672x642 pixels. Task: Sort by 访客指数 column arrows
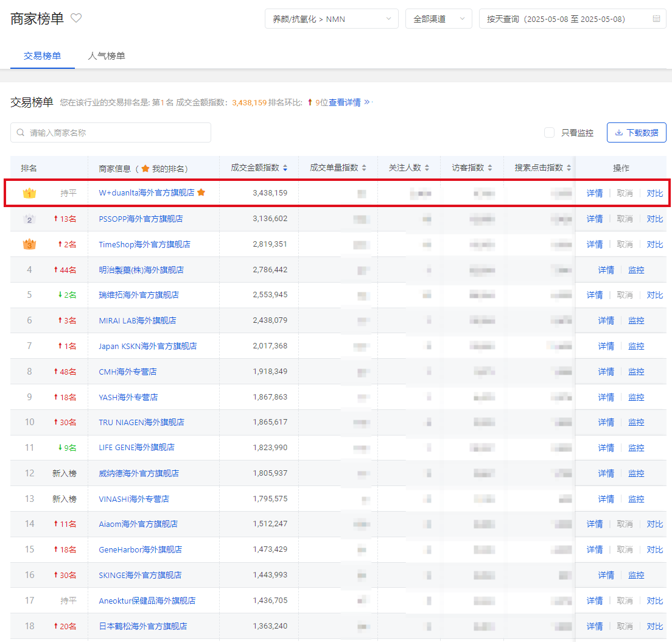(490, 168)
